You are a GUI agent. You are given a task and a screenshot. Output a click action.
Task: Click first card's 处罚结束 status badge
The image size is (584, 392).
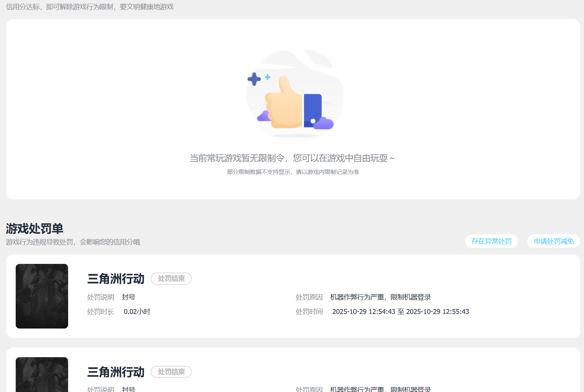(x=171, y=278)
